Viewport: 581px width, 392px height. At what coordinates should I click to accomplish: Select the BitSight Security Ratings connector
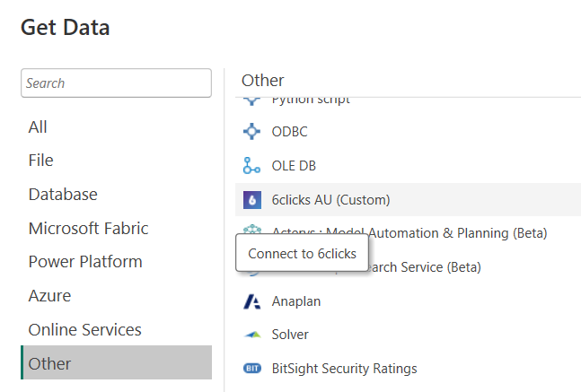(408, 369)
